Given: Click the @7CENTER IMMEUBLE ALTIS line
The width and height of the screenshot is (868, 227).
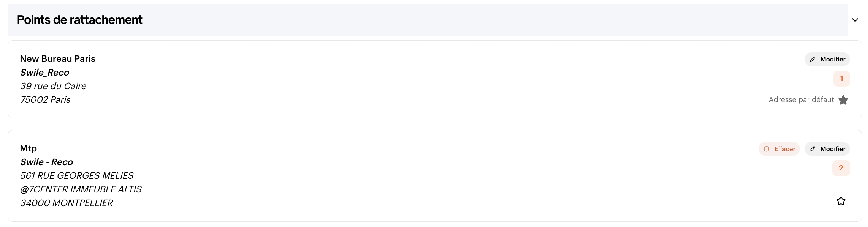Looking at the screenshot, I should point(81,189).
